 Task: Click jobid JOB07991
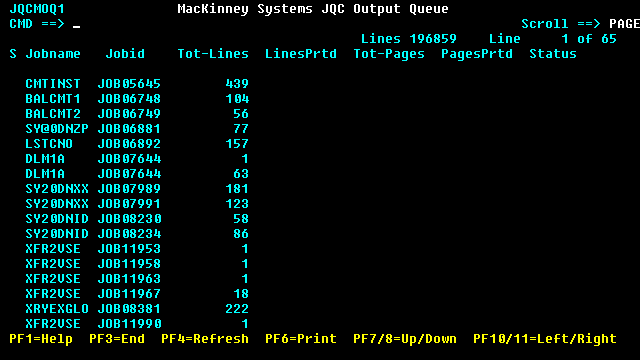click(x=129, y=204)
